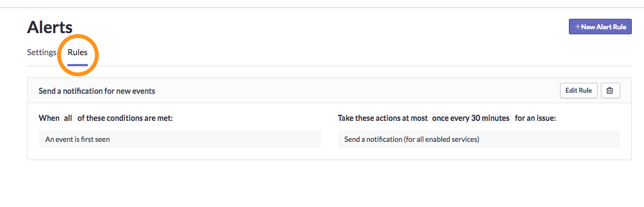Click the "Take these actions at most" label
The image size is (644, 207).
click(383, 118)
